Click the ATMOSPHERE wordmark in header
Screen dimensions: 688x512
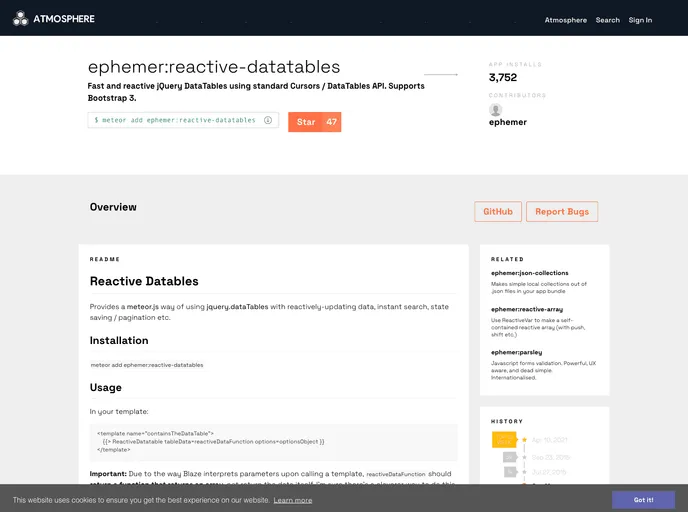click(64, 19)
